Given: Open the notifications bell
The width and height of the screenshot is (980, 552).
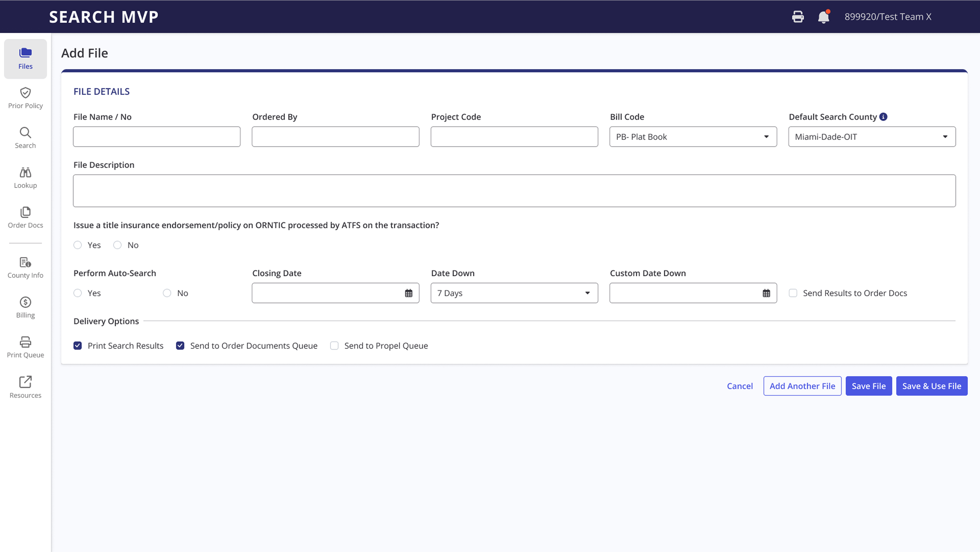Looking at the screenshot, I should coord(823,17).
